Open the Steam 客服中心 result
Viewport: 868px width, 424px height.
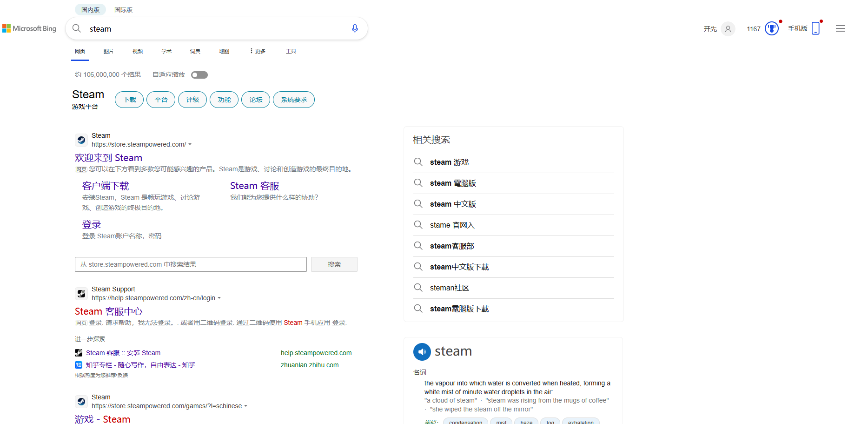click(x=108, y=311)
